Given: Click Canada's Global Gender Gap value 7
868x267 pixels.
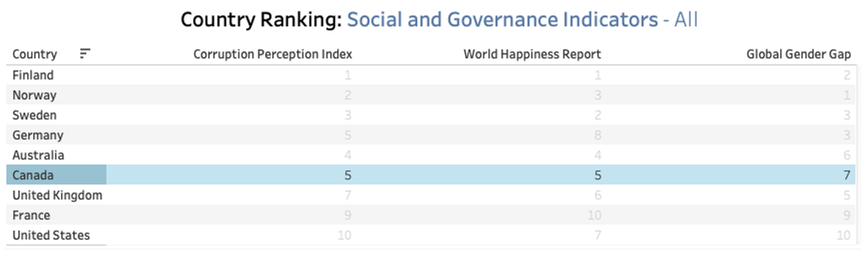Looking at the screenshot, I should pyautogui.click(x=846, y=175).
